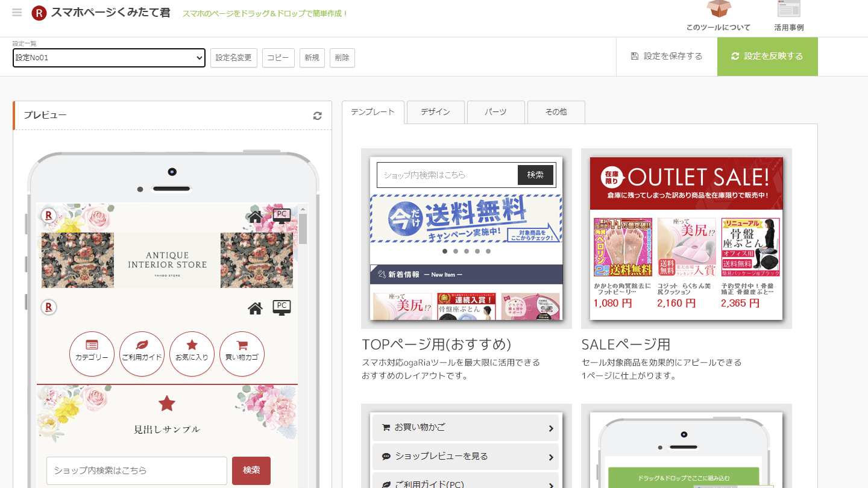Switch to the パーツ tab
868x488 pixels.
click(496, 112)
